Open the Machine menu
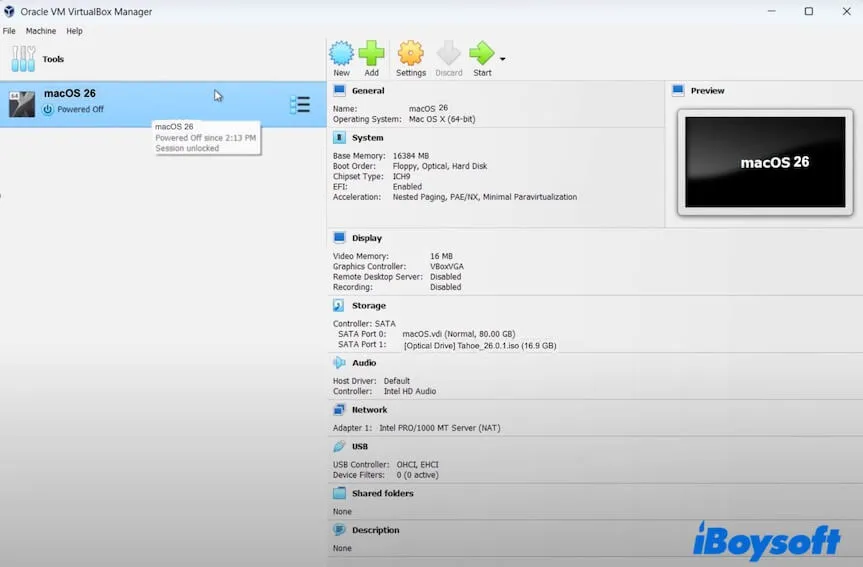The image size is (863, 567). [x=41, y=31]
